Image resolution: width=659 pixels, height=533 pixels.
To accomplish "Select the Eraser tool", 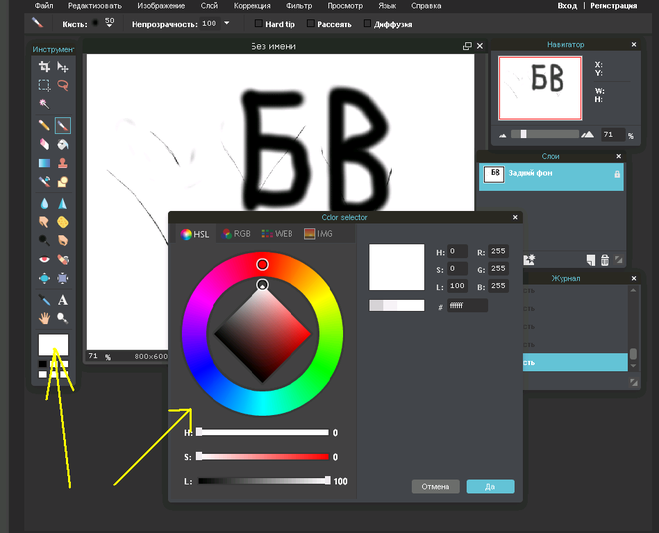I will (x=44, y=144).
